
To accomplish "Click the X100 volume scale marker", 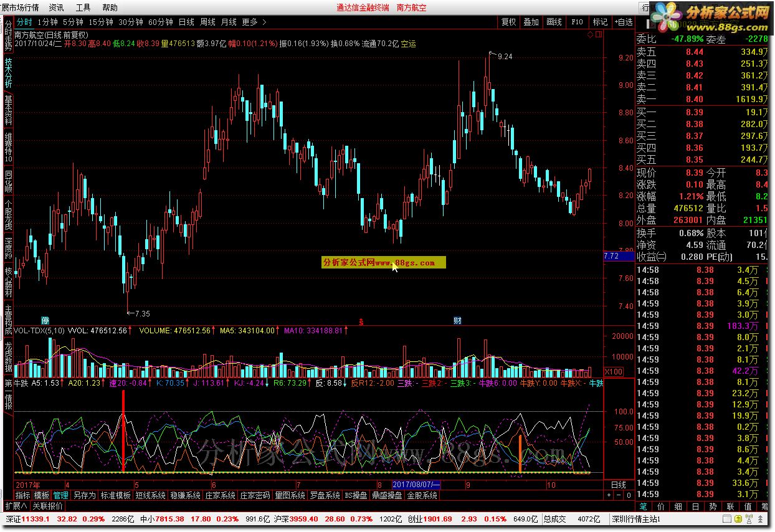I will [614, 371].
